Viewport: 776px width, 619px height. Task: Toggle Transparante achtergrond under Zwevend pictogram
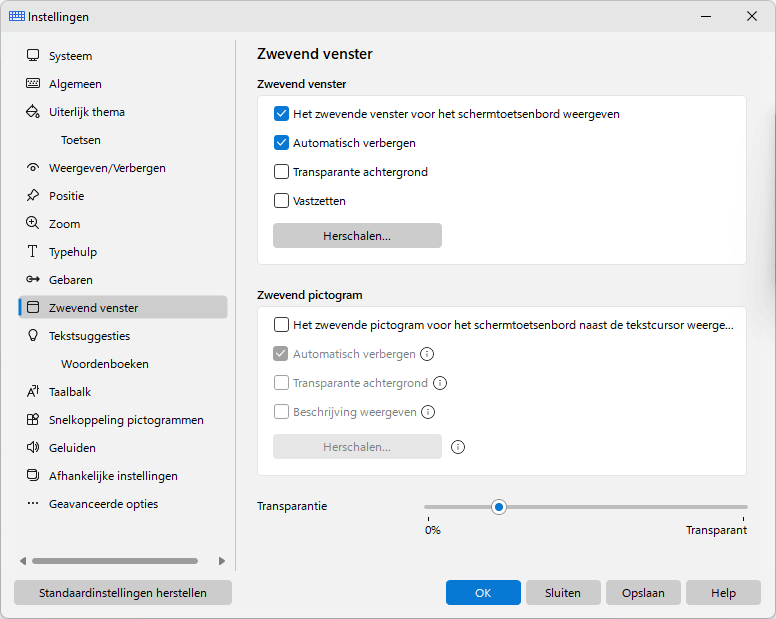pos(281,383)
